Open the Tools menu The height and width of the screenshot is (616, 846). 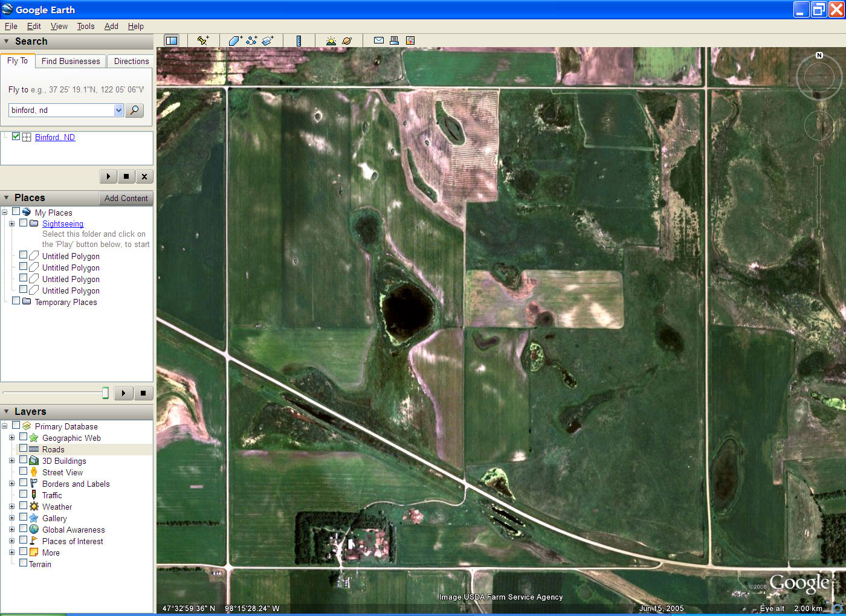pyautogui.click(x=86, y=26)
